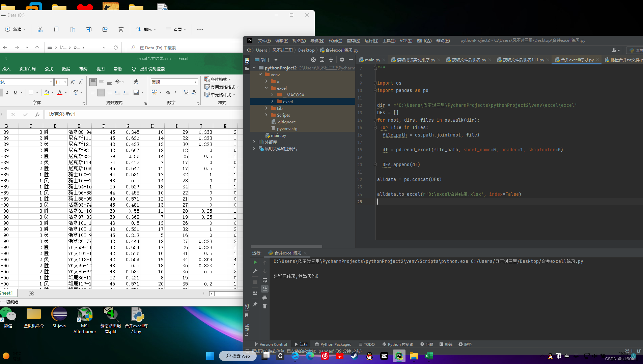This screenshot has height=364, width=643.
Task: Toggle soft-wrap in run console
Action: click(x=265, y=280)
